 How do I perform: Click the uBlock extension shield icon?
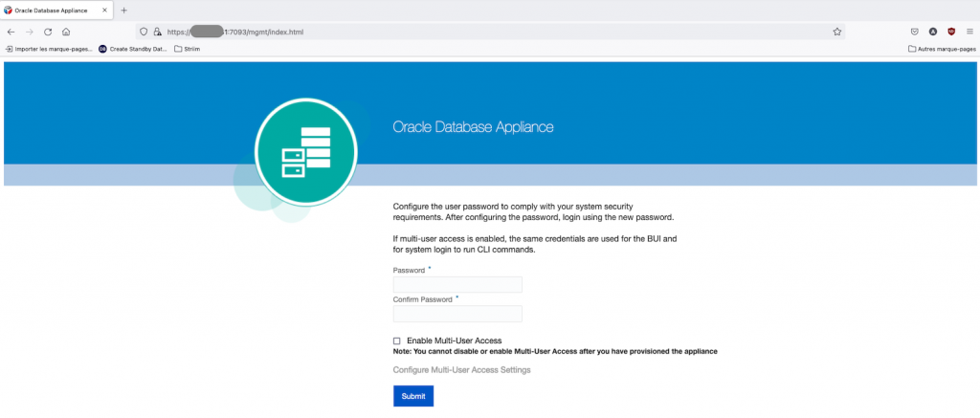[951, 32]
